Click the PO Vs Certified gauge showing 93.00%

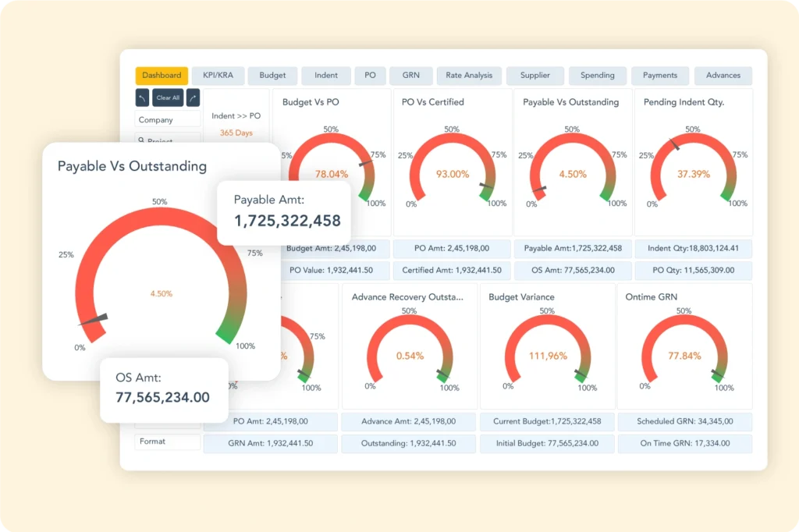coord(453,168)
